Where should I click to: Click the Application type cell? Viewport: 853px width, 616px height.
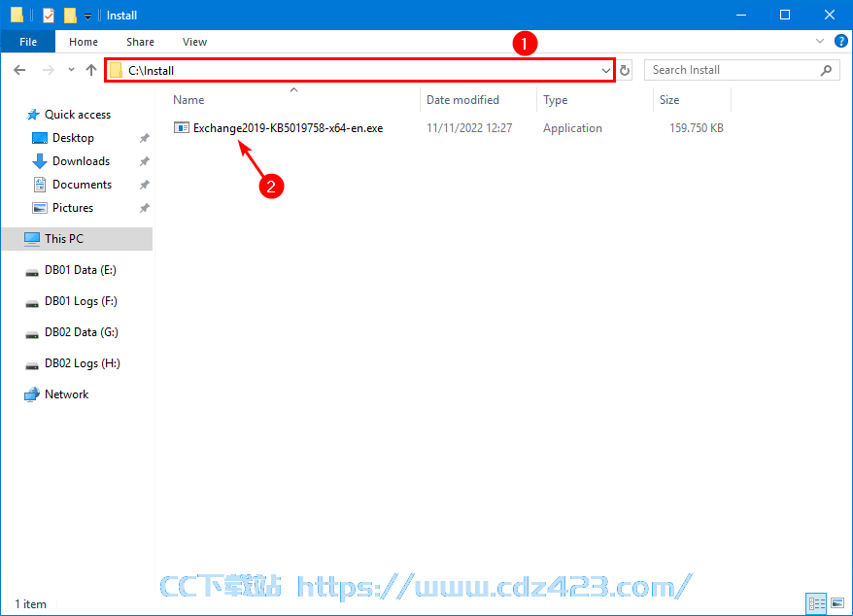pyautogui.click(x=572, y=128)
